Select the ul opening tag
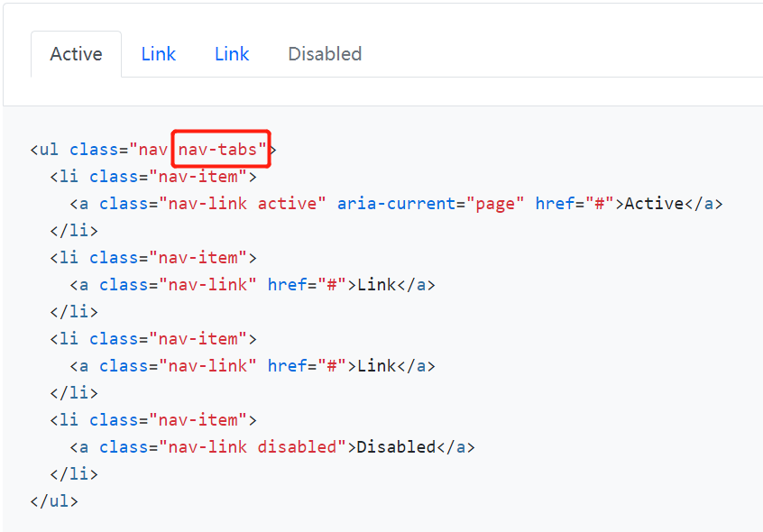The height and width of the screenshot is (532, 763). coord(45,149)
